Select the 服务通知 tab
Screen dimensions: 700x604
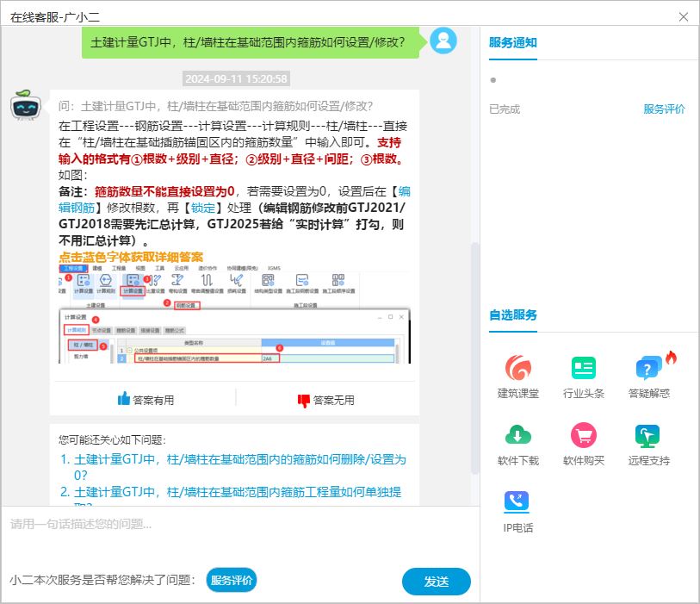[513, 43]
